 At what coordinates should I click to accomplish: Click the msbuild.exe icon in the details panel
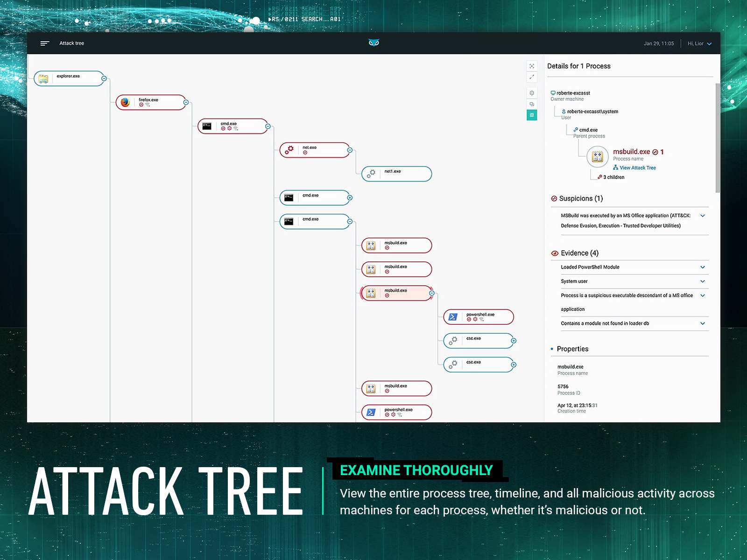597,156
